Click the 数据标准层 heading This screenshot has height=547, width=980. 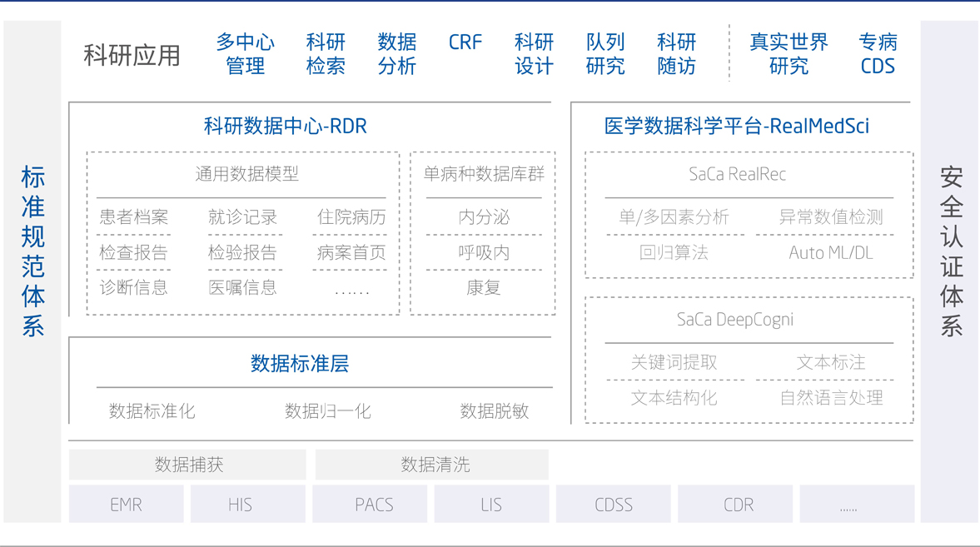(300, 363)
